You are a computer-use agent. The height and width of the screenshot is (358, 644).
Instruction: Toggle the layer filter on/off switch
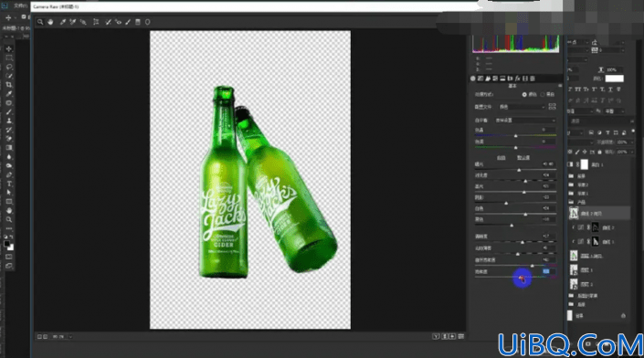pyautogui.click(x=633, y=132)
